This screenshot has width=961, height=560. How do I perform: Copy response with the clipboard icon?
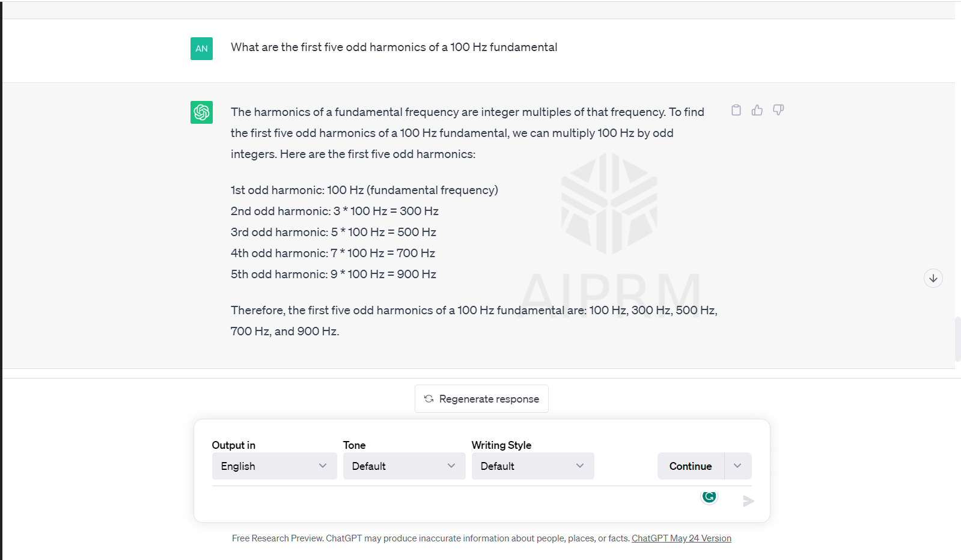pyautogui.click(x=736, y=110)
